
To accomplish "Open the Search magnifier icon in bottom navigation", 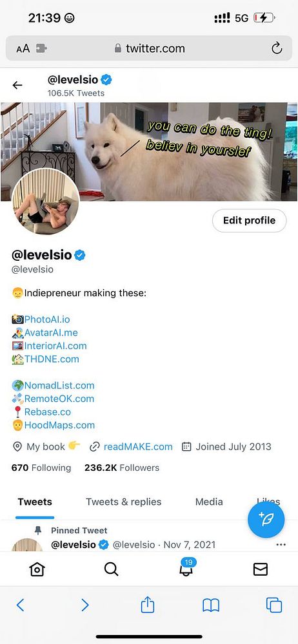I will point(111,569).
